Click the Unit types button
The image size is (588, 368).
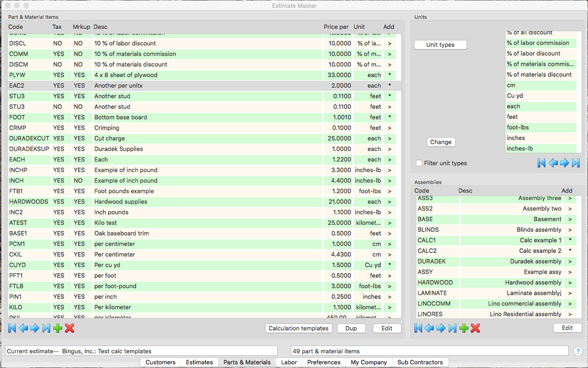pyautogui.click(x=440, y=45)
